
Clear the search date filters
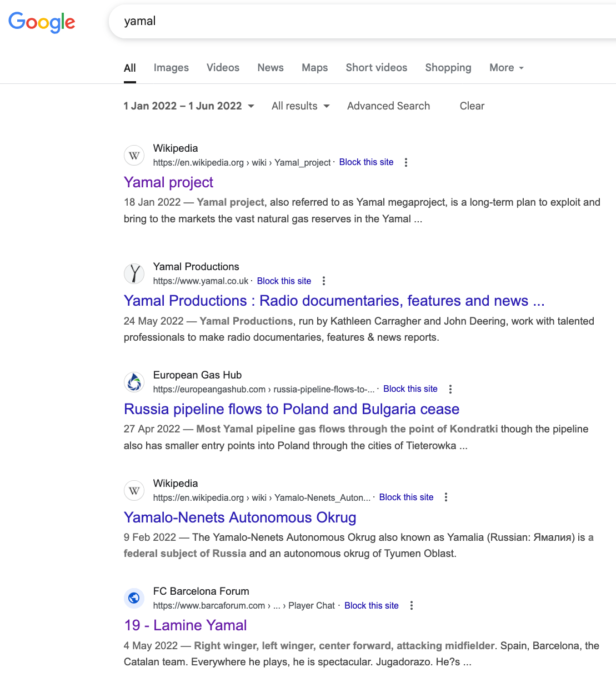click(x=472, y=106)
